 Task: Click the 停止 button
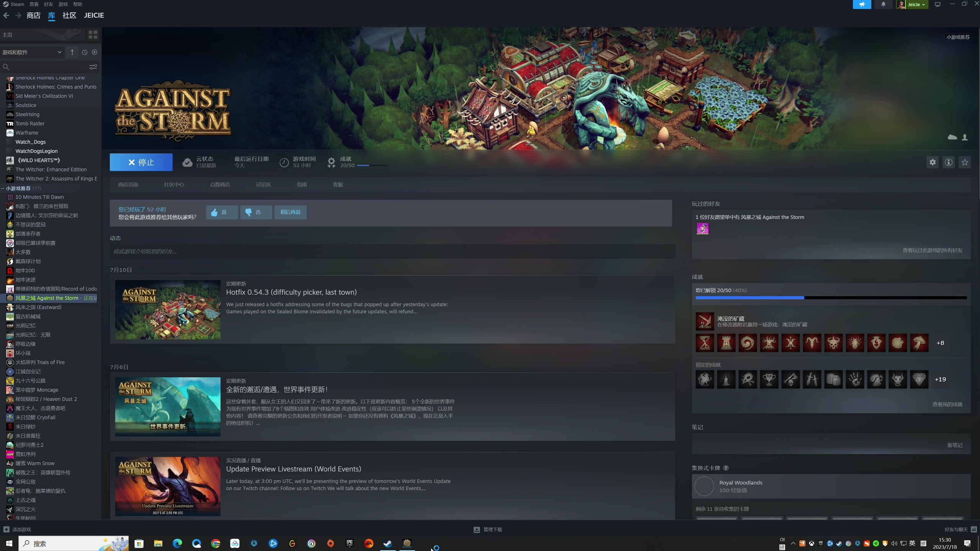[x=141, y=162]
